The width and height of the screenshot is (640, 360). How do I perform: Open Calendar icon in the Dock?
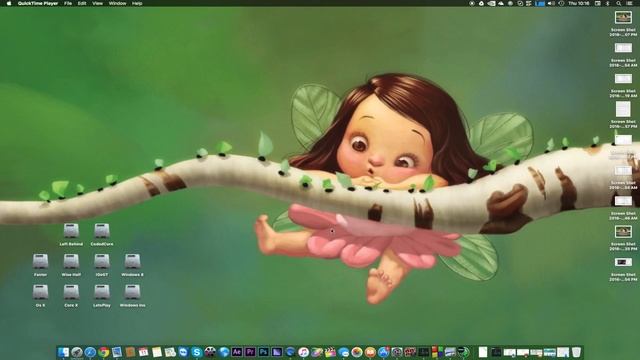click(x=143, y=352)
